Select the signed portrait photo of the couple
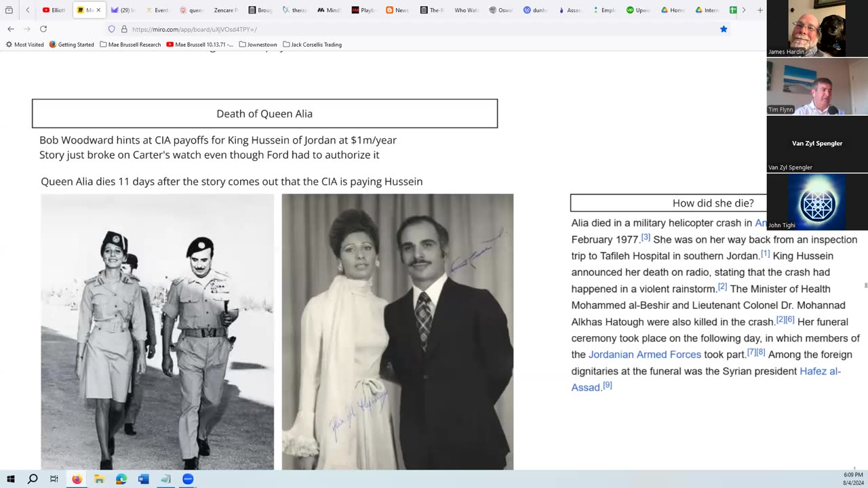 click(x=397, y=331)
